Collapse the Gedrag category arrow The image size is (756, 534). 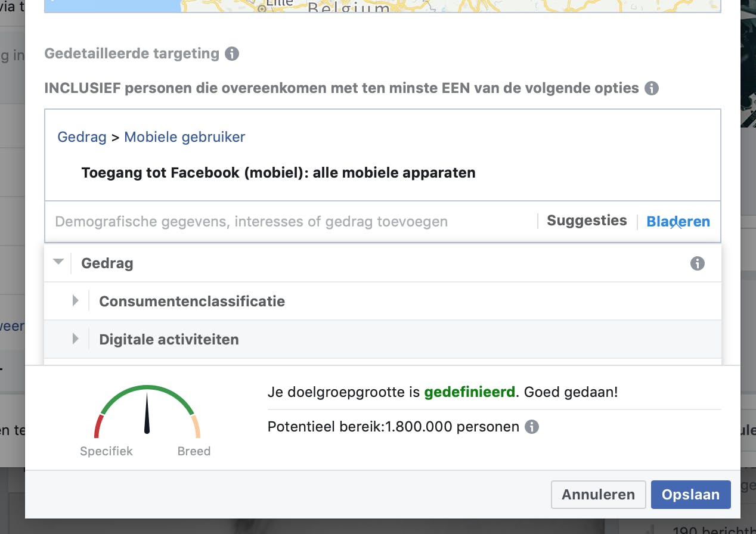click(58, 262)
